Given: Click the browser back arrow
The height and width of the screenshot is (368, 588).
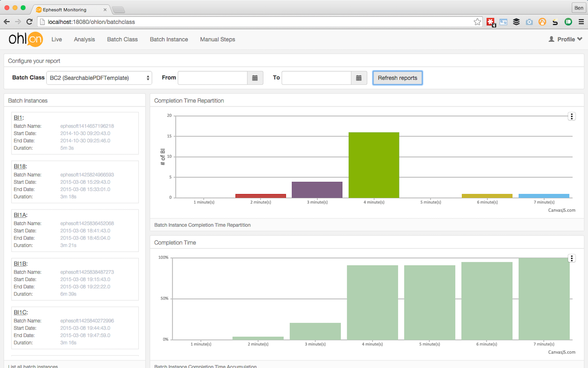Looking at the screenshot, I should coord(7,22).
